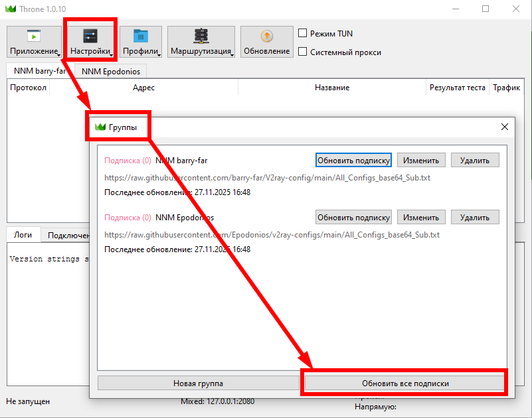
Task: Click the Epodonios subscription URL text
Action: pos(272,235)
